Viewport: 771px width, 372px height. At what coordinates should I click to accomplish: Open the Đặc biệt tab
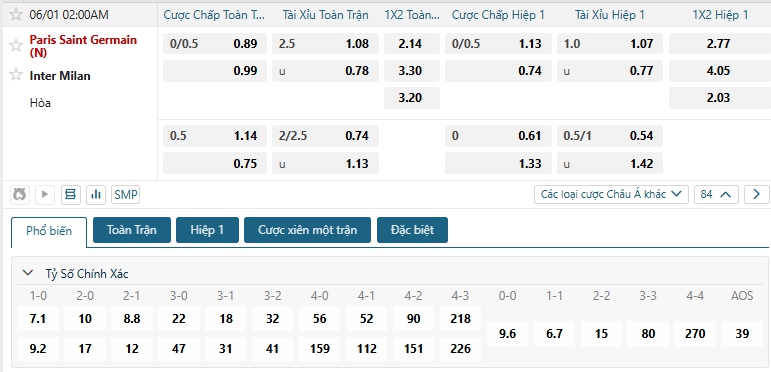click(412, 230)
